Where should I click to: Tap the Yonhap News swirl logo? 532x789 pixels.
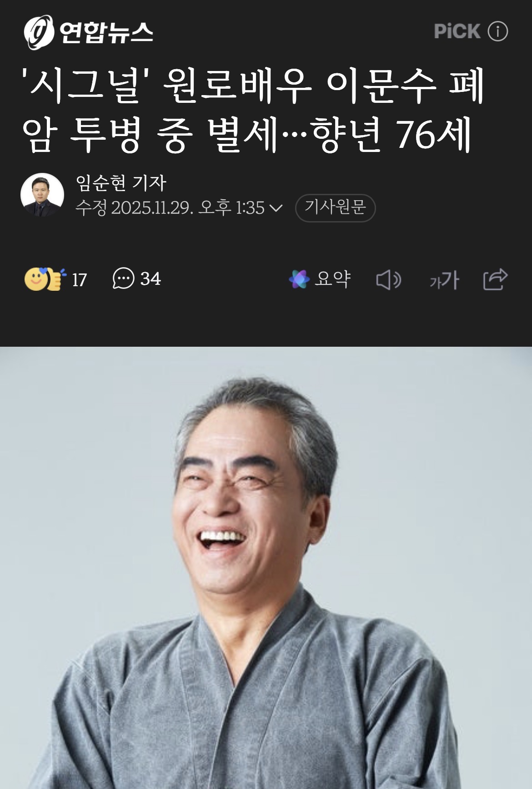click(39, 32)
